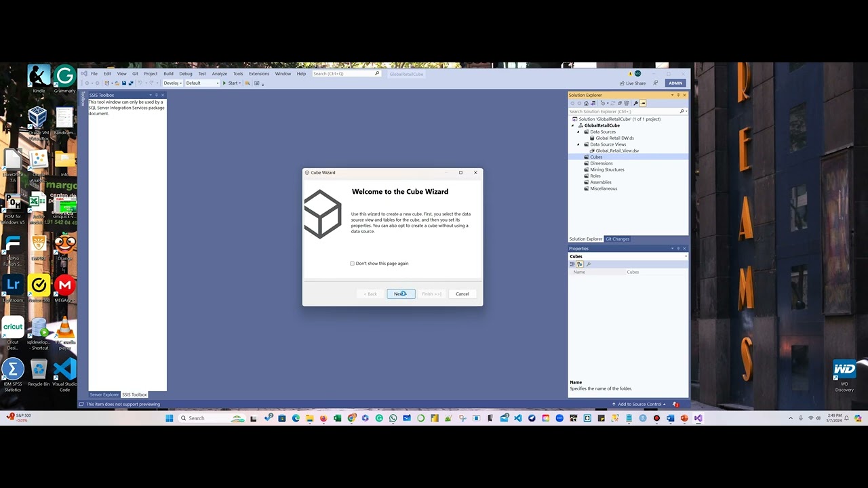Toggle Preview Selected Items in Solution Explorer
This screenshot has width=868, height=488.
[642, 103]
